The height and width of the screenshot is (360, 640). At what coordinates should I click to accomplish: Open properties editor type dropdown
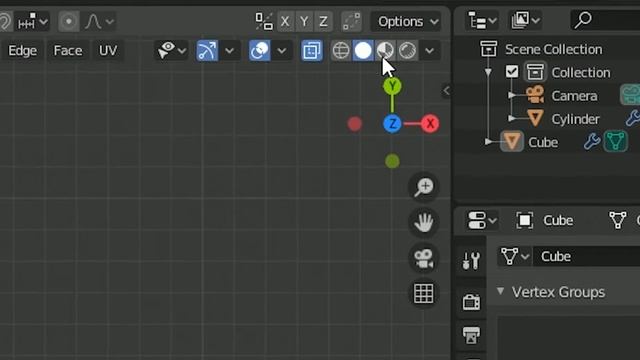tap(482, 220)
